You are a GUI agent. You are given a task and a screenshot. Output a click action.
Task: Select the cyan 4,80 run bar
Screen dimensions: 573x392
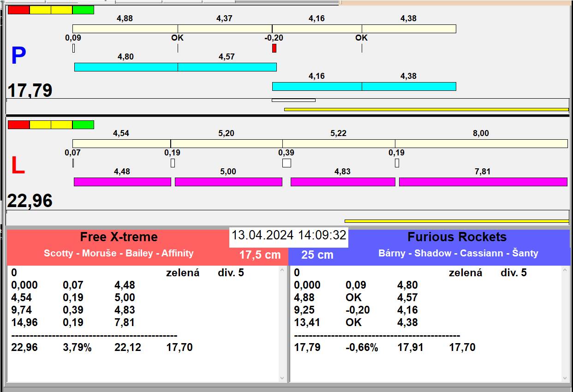point(126,67)
